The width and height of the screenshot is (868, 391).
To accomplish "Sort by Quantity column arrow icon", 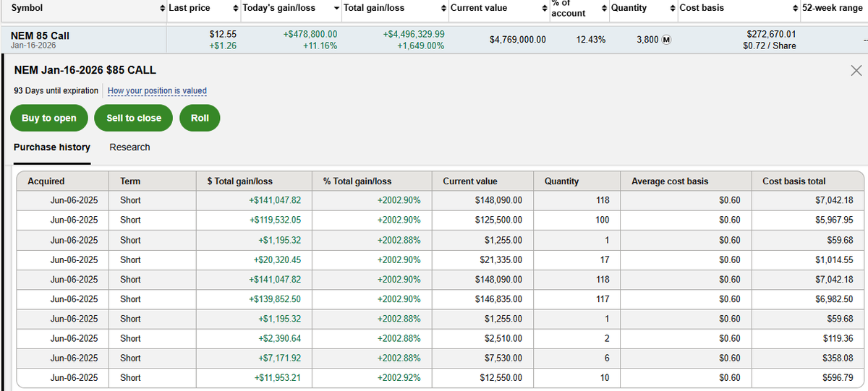I will [x=673, y=8].
